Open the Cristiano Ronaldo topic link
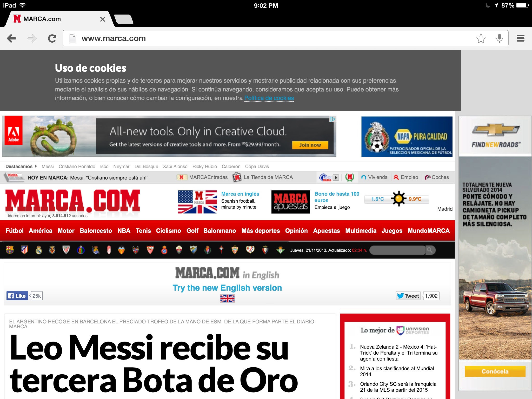Image resolution: width=532 pixels, height=399 pixels. pos(77,167)
